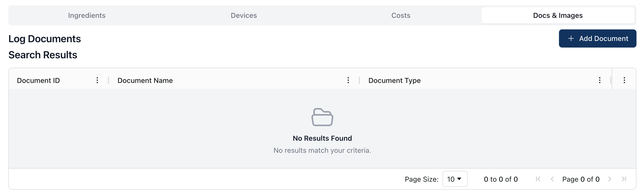Click the Docs & Images tab
Viewport: 644px width, 196px height.
coord(557,16)
